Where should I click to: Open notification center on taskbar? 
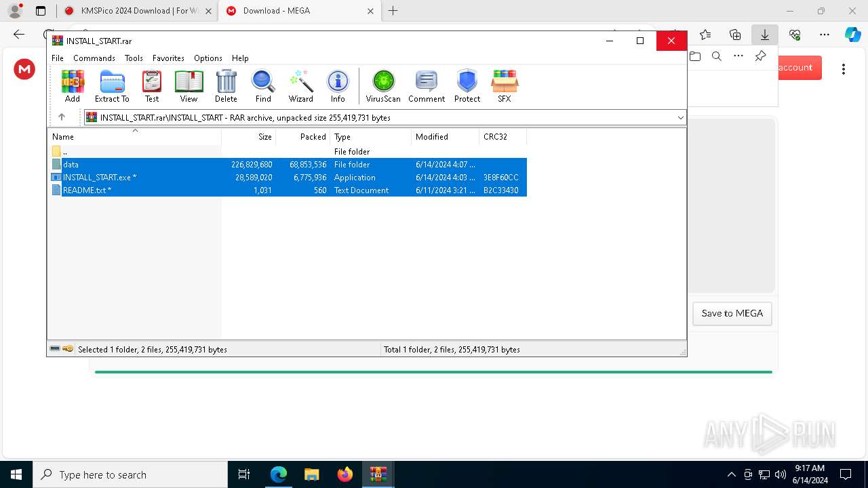846,474
